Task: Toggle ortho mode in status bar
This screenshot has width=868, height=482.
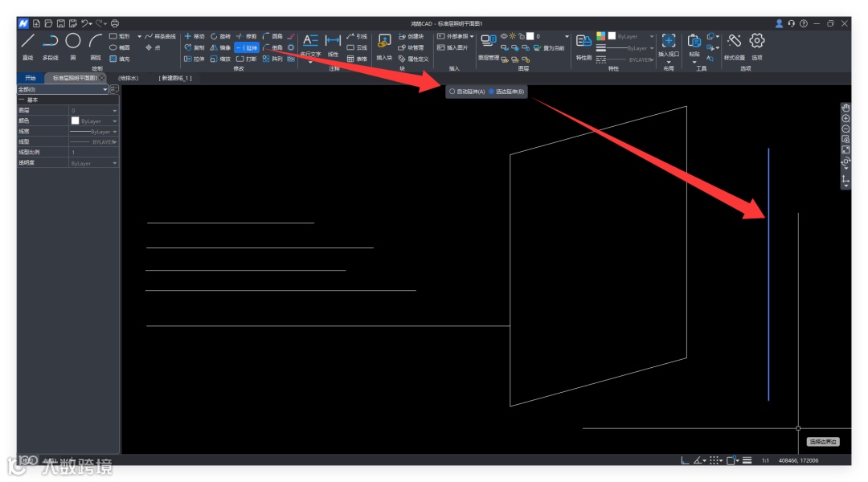Action: click(x=685, y=460)
